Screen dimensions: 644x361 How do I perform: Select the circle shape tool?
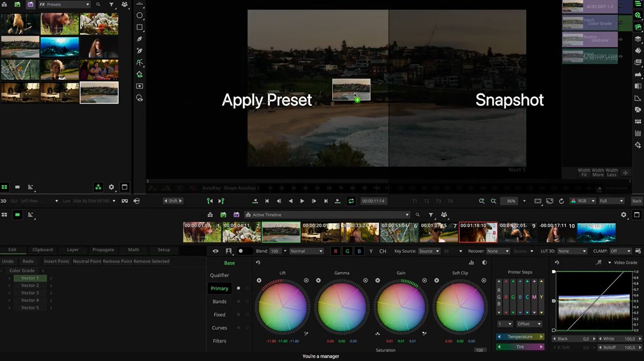coord(140,16)
